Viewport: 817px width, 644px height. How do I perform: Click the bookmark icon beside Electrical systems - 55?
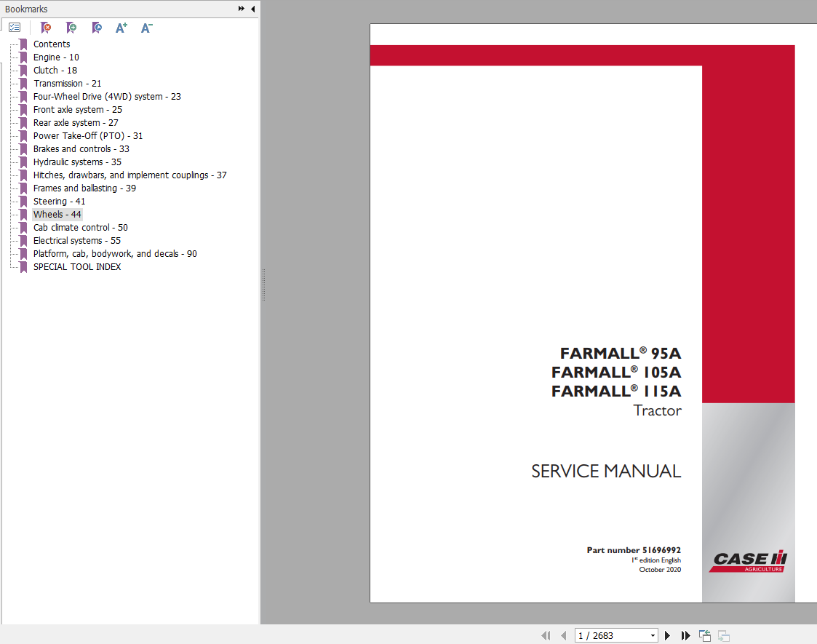click(x=23, y=240)
